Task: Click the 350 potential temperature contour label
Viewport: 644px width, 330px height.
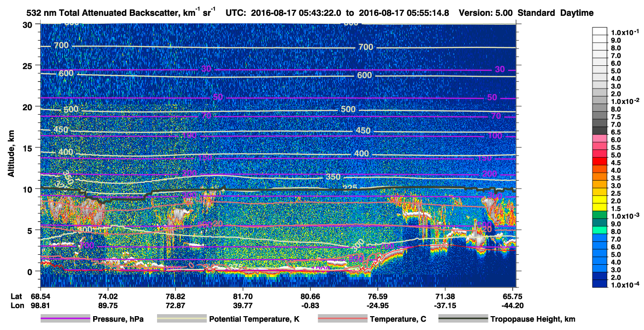Action: [333, 177]
